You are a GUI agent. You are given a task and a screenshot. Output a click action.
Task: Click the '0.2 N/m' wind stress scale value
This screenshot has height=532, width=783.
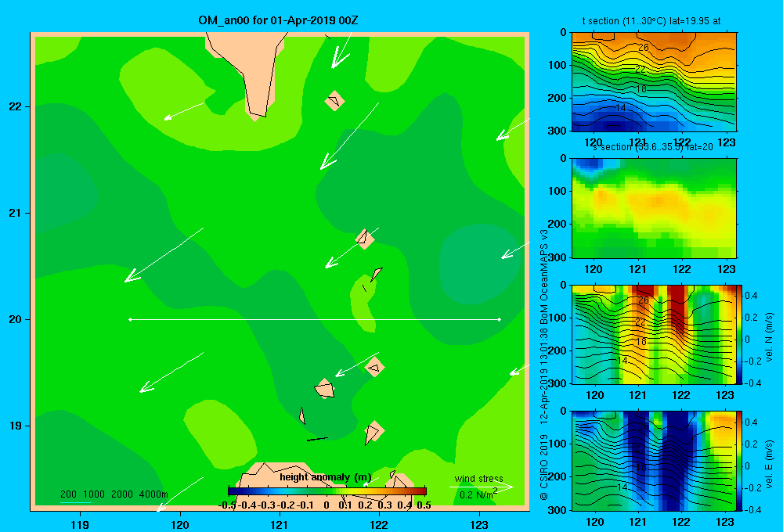[478, 494]
